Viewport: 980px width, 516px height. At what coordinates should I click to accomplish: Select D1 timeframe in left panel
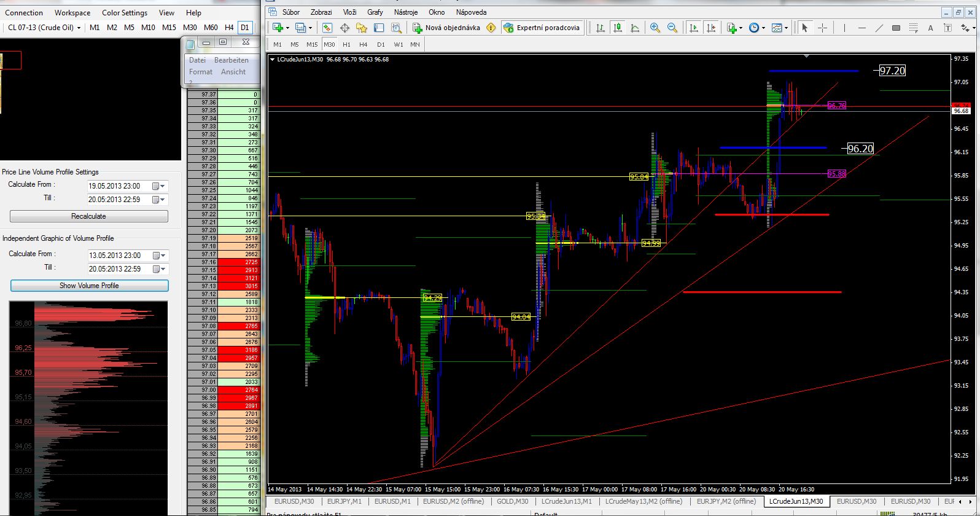coord(245,28)
